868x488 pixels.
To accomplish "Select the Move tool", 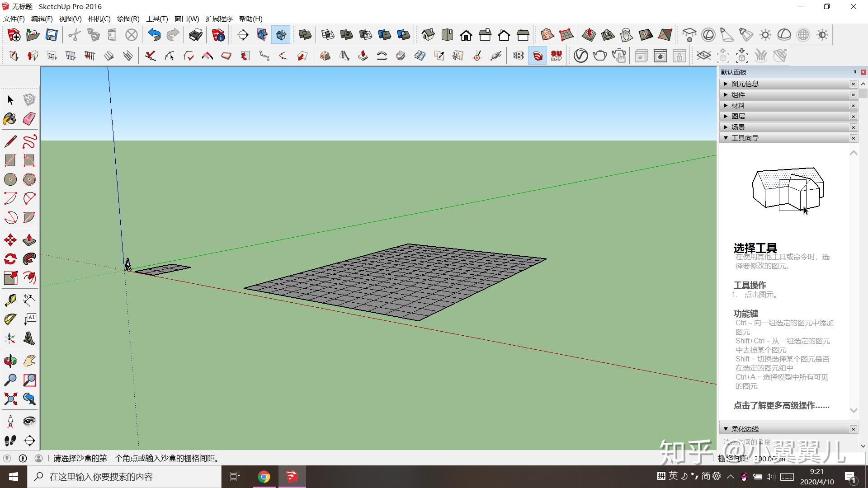I will point(10,240).
